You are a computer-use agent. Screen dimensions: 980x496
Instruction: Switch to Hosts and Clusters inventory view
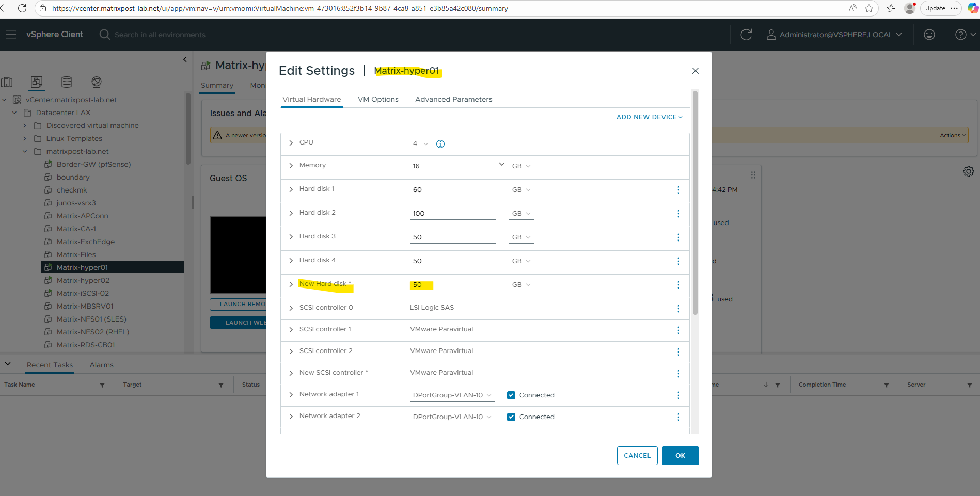pyautogui.click(x=7, y=82)
